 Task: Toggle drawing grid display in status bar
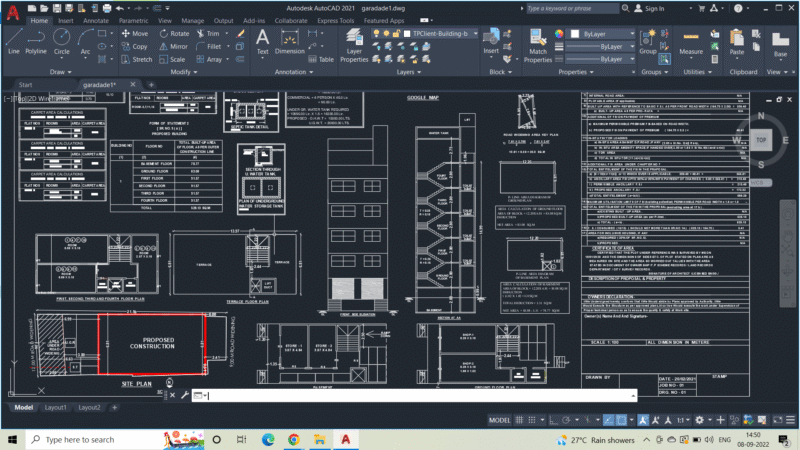click(x=519, y=420)
